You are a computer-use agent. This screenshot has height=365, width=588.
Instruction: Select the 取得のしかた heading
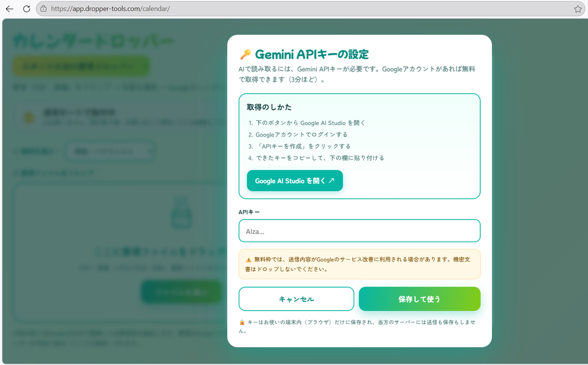[269, 107]
